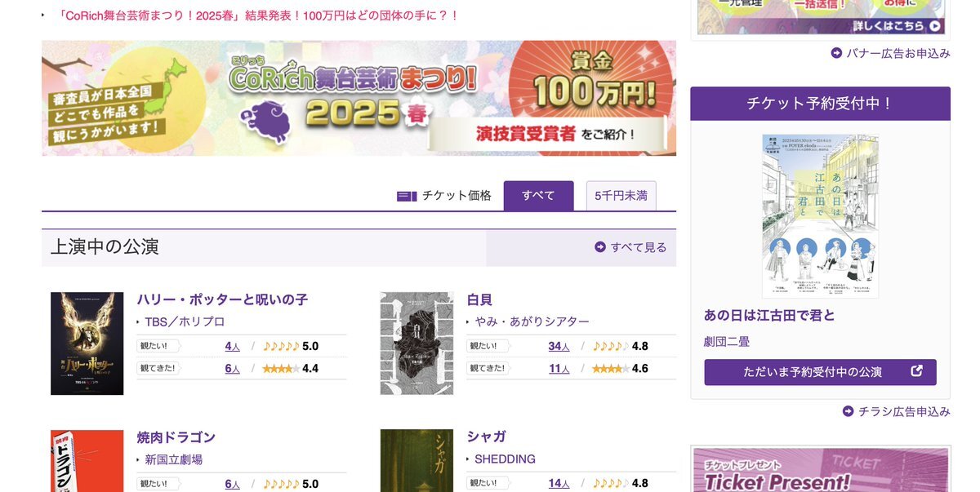Image resolution: width=980 pixels, height=492 pixels.
Task: Open the やみ・あがりシアター troupe link
Action: [532, 321]
